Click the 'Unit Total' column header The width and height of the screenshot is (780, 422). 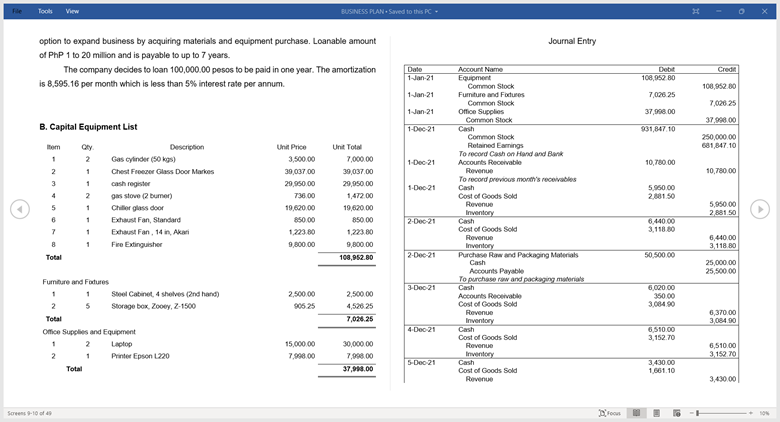pos(347,147)
